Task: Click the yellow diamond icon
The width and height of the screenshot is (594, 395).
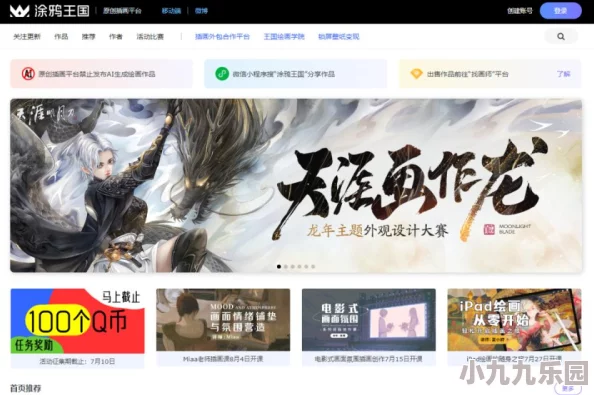Action: coord(416,73)
